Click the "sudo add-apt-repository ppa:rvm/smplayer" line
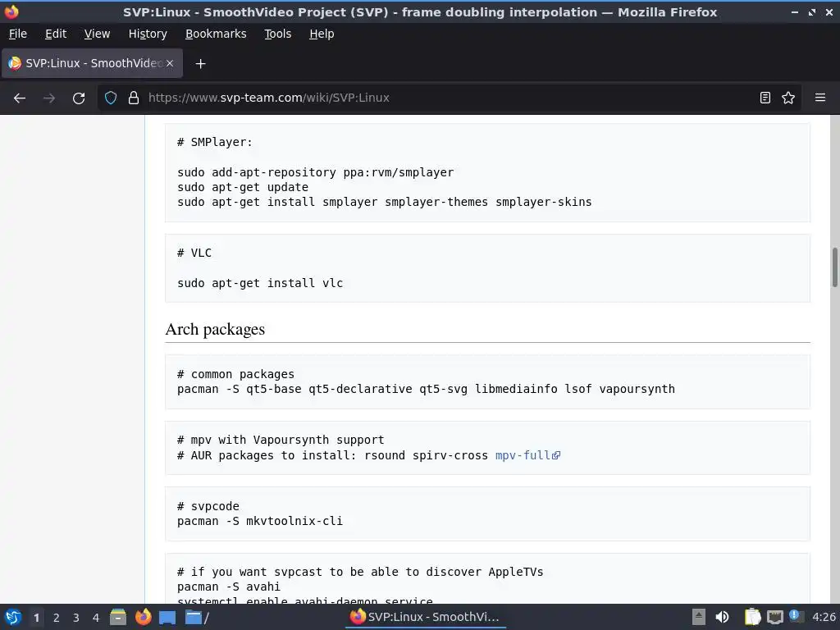 pyautogui.click(x=316, y=172)
